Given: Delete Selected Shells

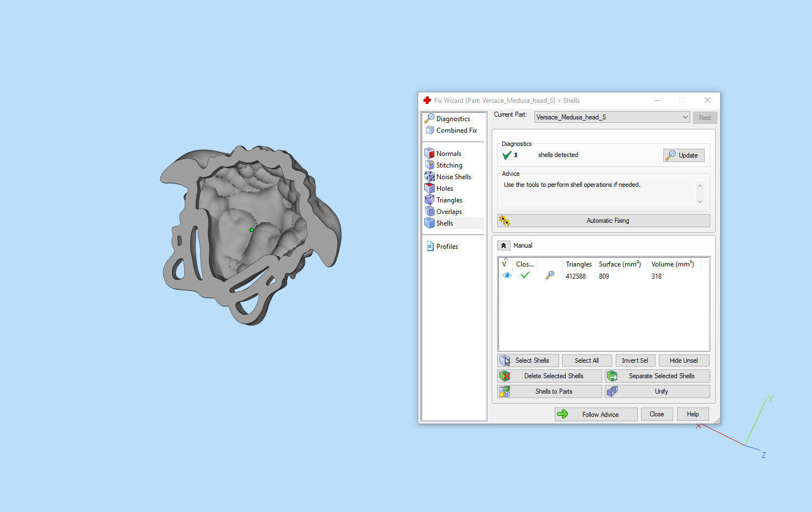Looking at the screenshot, I should 549,376.
